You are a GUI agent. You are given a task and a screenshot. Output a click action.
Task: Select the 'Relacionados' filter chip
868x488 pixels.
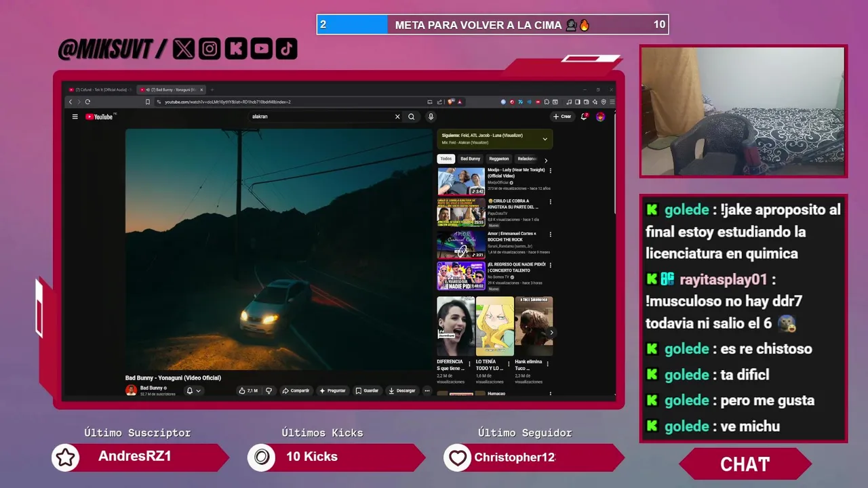[528, 159]
